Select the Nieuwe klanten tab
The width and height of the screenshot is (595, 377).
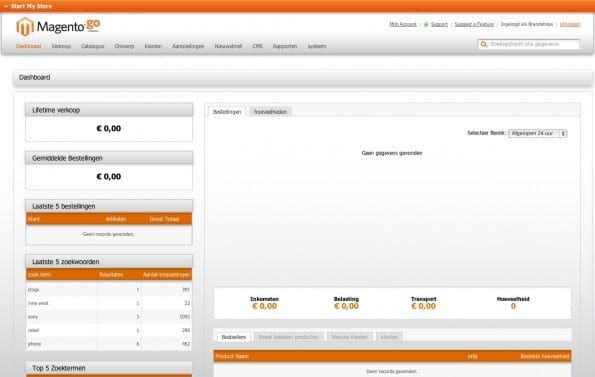coord(349,337)
